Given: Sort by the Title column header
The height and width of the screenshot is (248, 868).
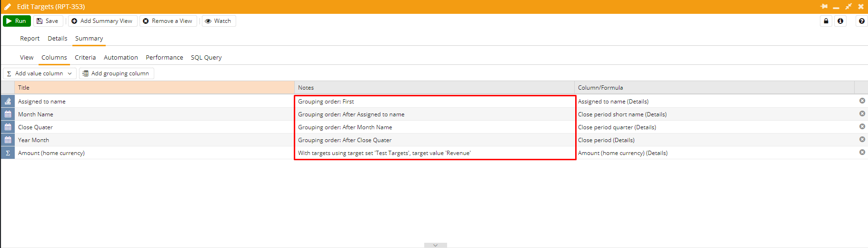Looking at the screenshot, I should (x=155, y=88).
